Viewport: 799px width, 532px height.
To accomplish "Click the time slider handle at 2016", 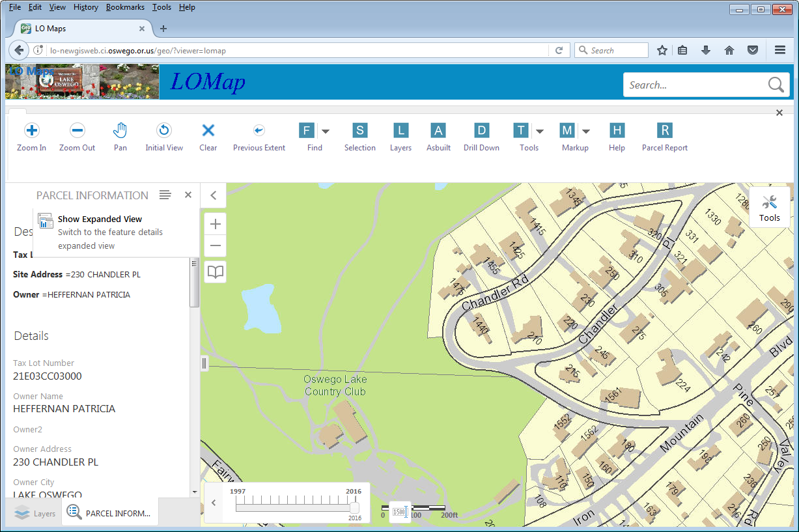I will [354, 507].
